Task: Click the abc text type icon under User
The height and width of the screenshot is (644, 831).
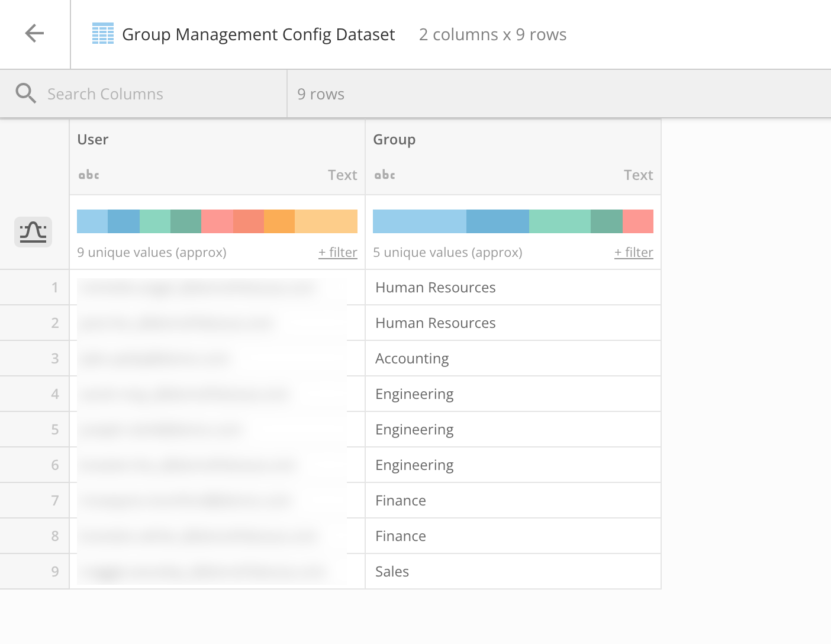Action: [x=88, y=175]
